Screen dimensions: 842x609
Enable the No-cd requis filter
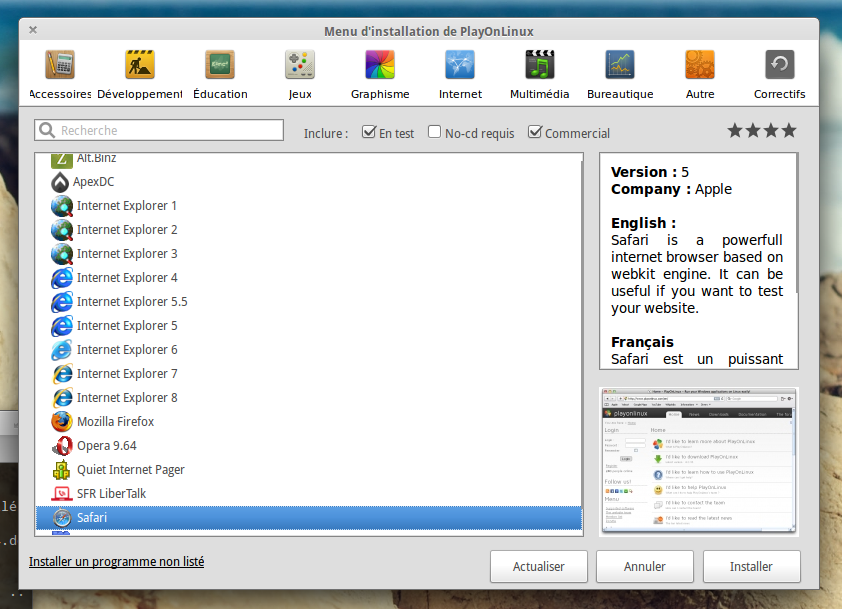(434, 132)
